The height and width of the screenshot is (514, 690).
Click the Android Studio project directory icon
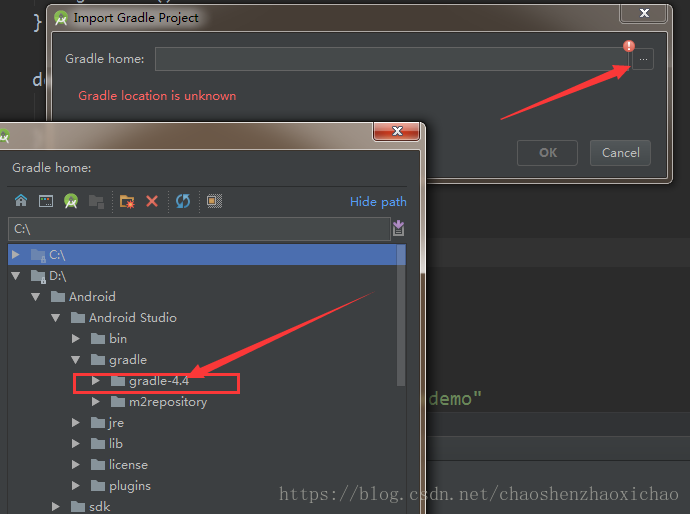click(71, 201)
